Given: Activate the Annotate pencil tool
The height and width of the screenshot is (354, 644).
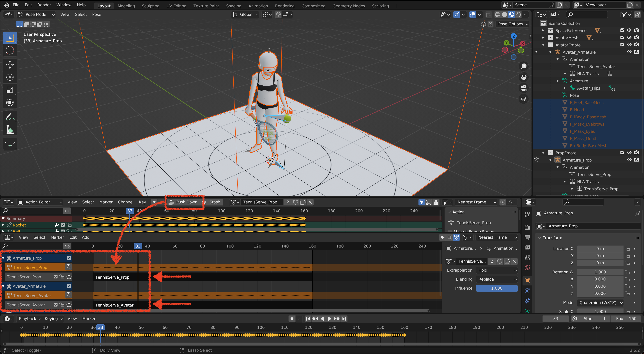Looking at the screenshot, I should (x=10, y=117).
